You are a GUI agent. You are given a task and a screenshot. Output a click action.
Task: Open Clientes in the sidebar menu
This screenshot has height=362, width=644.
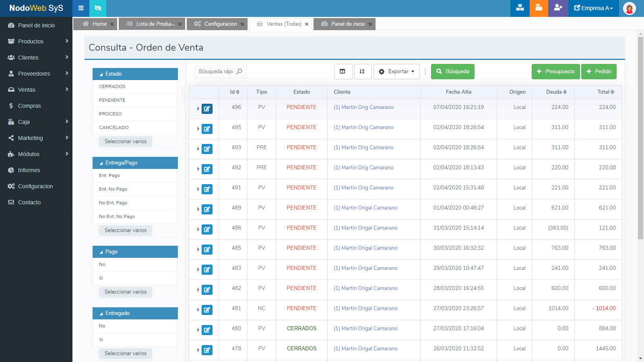28,58
